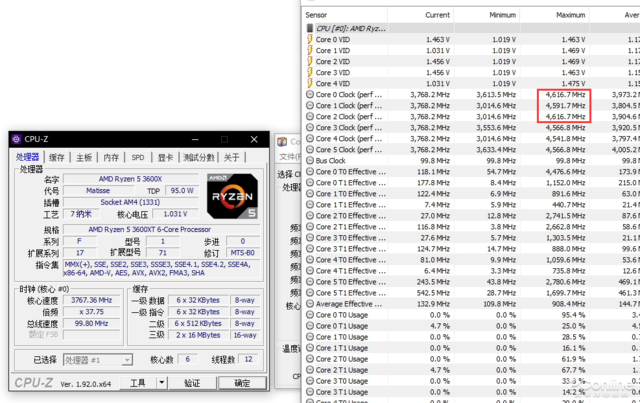Click the 工具 button in CPU-Z

click(138, 383)
